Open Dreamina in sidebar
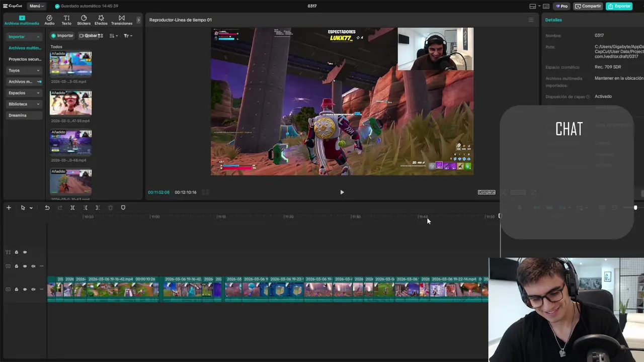The height and width of the screenshot is (362, 644). 24,115
